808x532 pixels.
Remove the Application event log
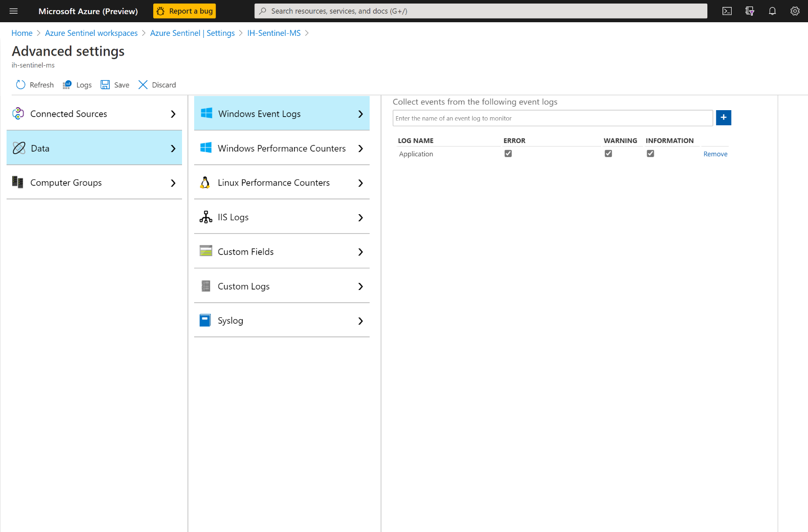coord(715,154)
